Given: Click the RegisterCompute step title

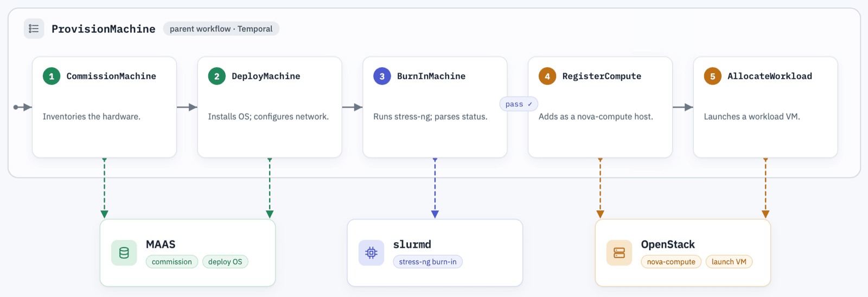Looking at the screenshot, I should click(602, 77).
